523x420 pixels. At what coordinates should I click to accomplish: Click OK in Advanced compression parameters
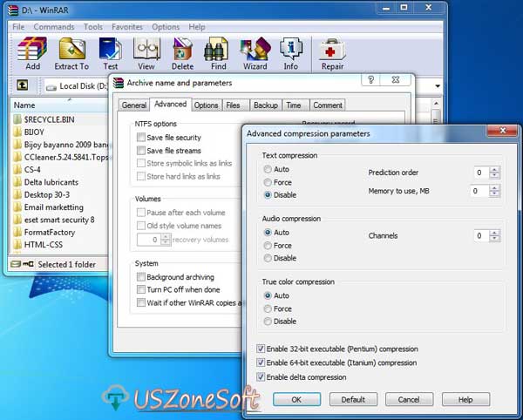pyautogui.click(x=297, y=399)
